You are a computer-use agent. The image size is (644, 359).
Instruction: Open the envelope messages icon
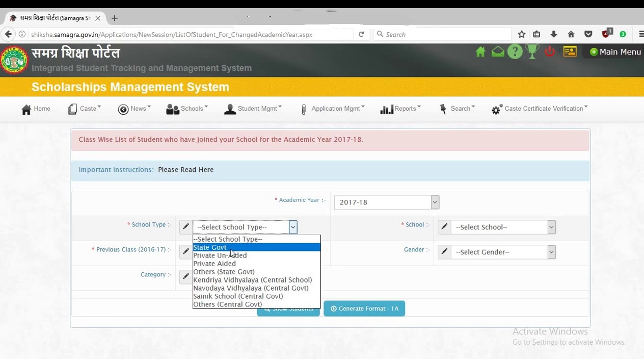coord(498,52)
